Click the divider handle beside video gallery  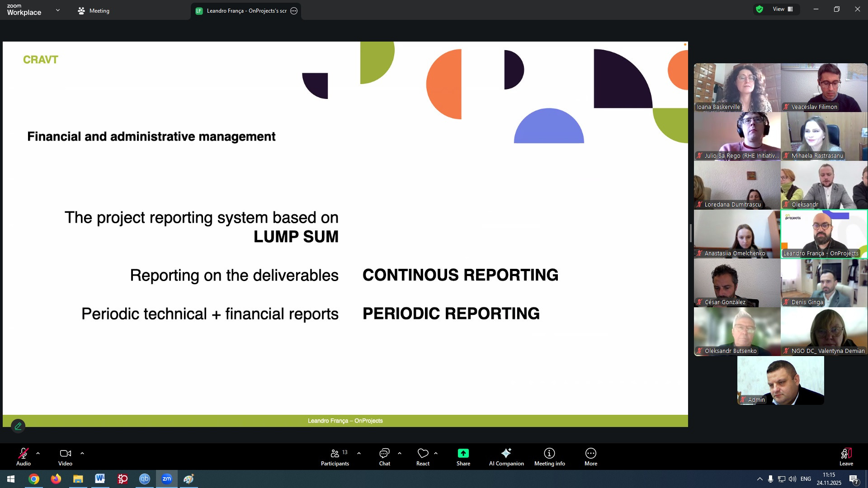690,233
